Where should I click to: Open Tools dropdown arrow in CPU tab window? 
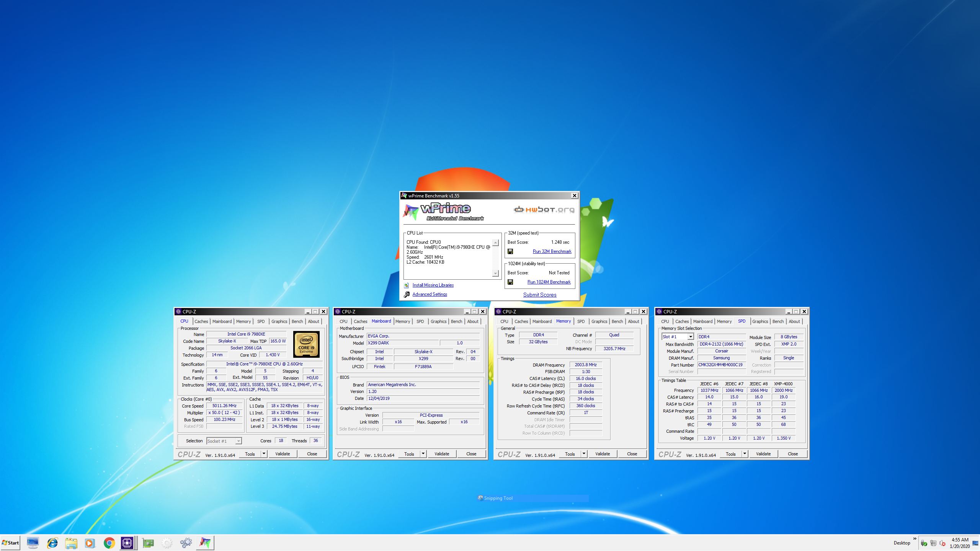[264, 454]
